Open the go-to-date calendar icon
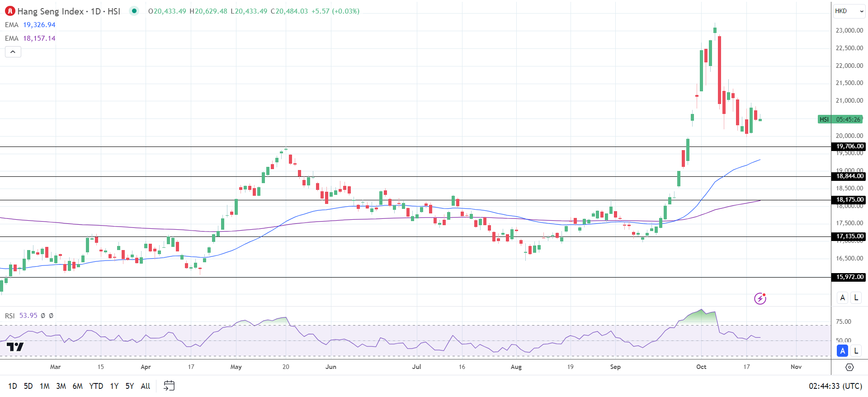The image size is (868, 397). coord(169,386)
